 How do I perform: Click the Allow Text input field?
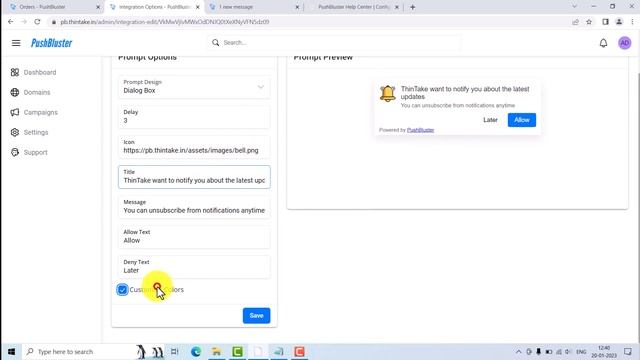tap(194, 237)
